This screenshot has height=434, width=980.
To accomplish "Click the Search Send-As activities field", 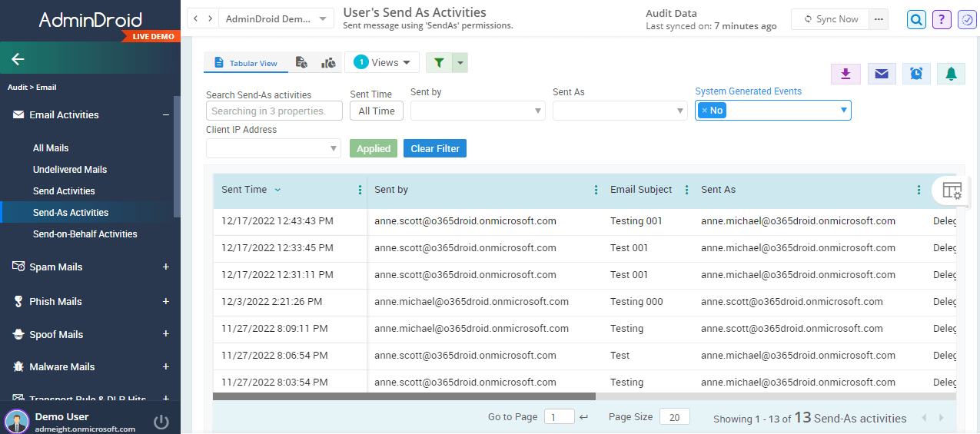I will (x=274, y=111).
